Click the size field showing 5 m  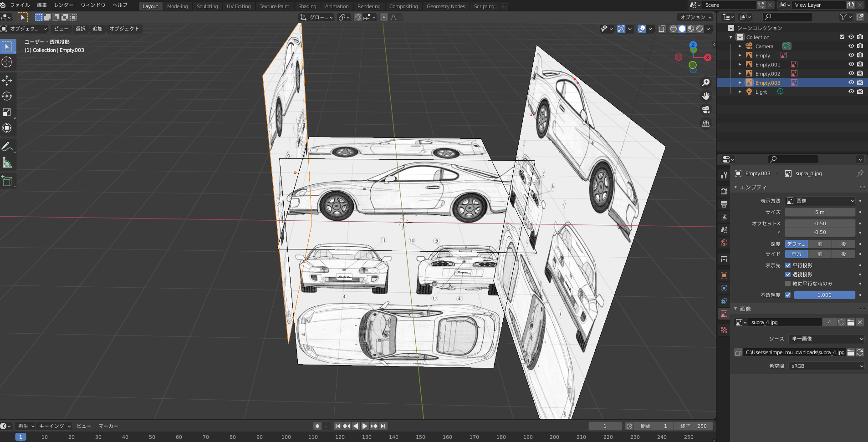click(820, 212)
